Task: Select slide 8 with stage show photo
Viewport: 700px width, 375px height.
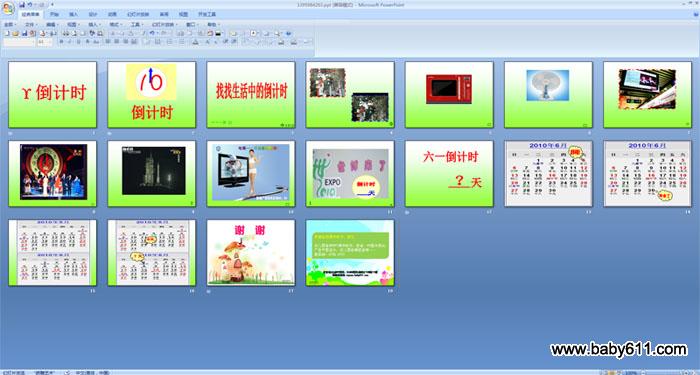Action: 52,174
